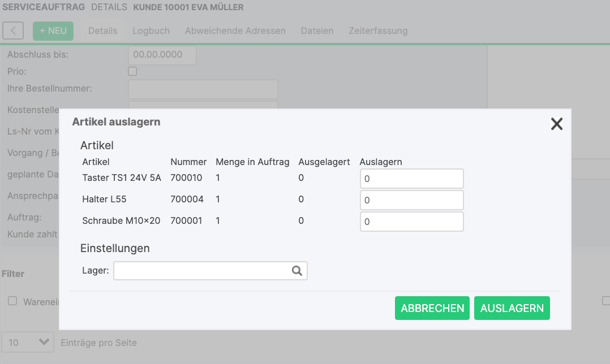
Task: Click Auslagern quantity field for Halter L55
Action: tap(411, 200)
